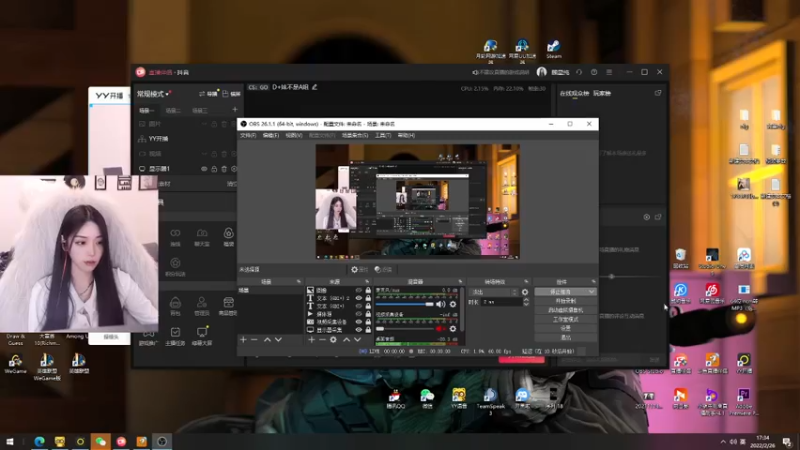The width and height of the screenshot is (800, 450).
Task: Click the settings button in OBS controls
Action: tap(565, 328)
